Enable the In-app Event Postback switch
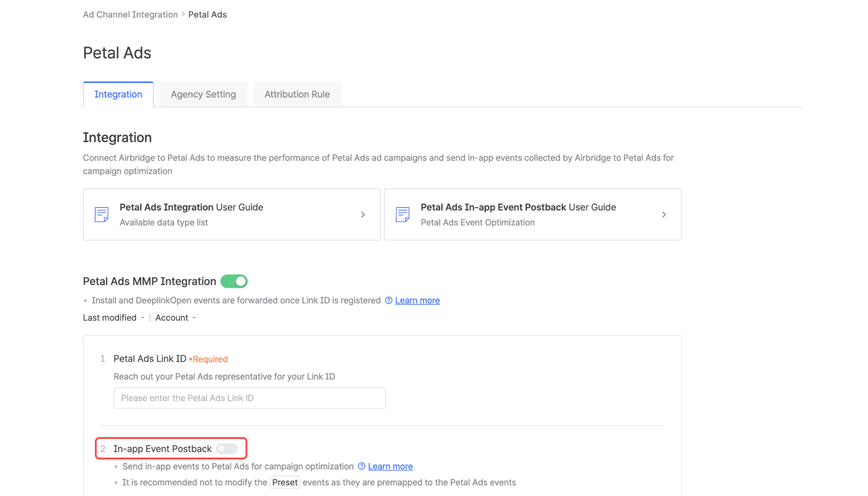The width and height of the screenshot is (868, 496). 227,449
